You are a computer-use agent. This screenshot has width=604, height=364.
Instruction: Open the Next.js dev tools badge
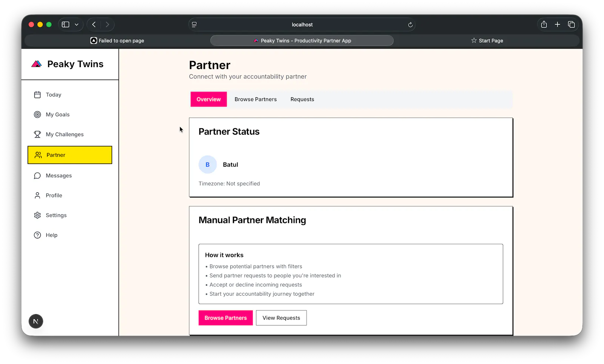[36, 321]
